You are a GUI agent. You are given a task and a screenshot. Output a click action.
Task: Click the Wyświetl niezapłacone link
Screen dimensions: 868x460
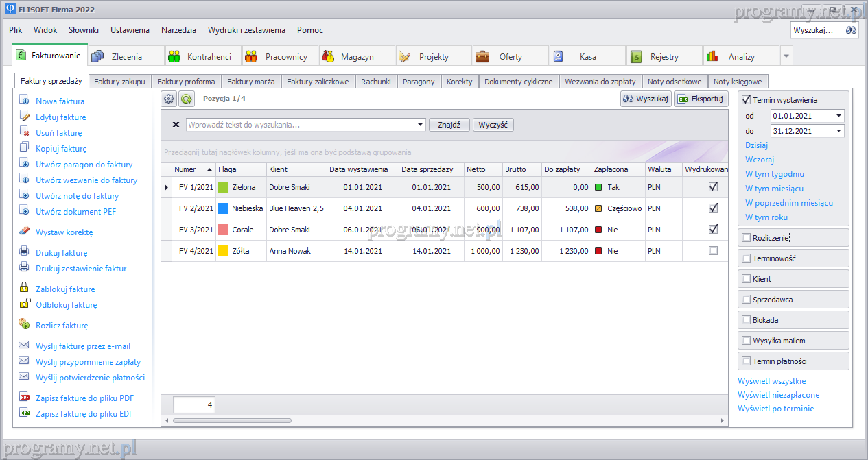point(778,395)
